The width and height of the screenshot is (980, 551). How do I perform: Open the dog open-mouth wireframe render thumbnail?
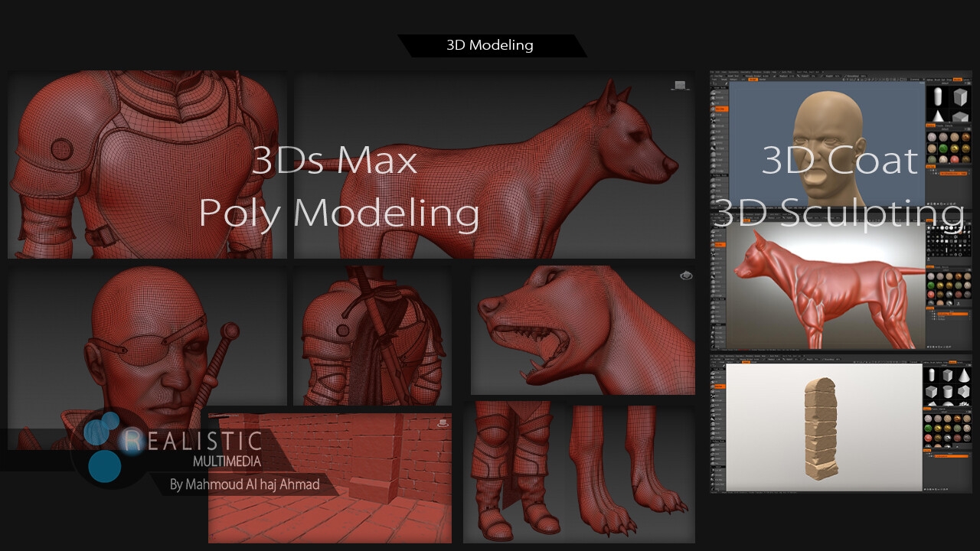pyautogui.click(x=582, y=330)
